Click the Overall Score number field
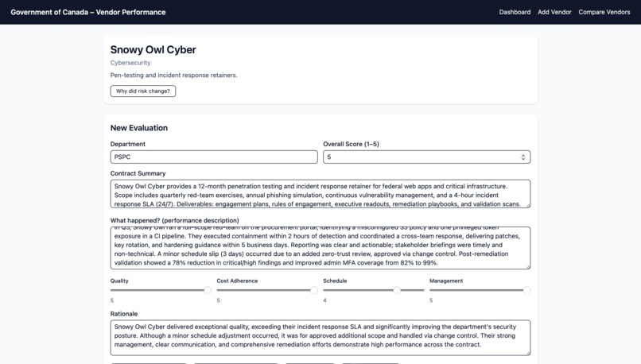Image resolution: width=641 pixels, height=364 pixels. click(427, 157)
